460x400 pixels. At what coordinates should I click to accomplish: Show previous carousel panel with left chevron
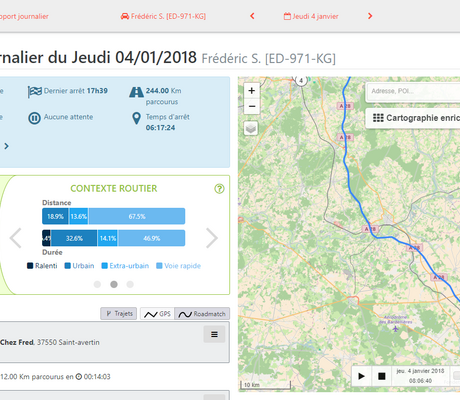click(x=15, y=238)
